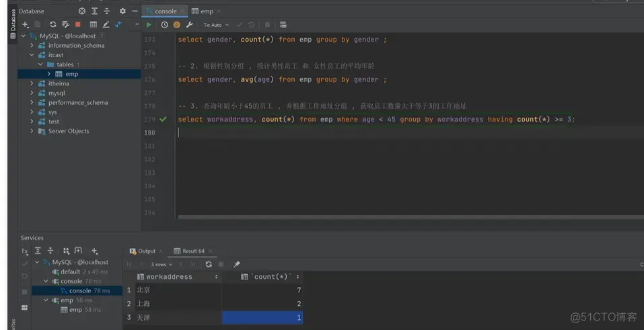Select the 天津 cell
The width and height of the screenshot is (644, 330).
tap(178, 317)
